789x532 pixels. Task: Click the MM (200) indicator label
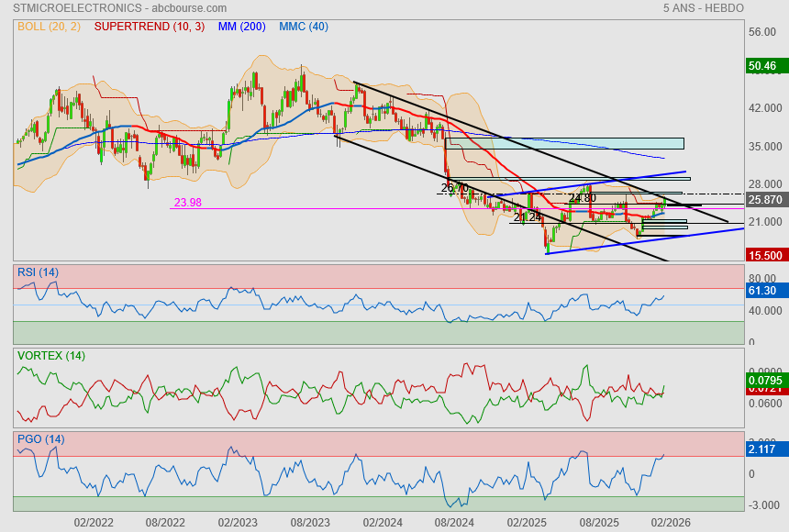241,27
